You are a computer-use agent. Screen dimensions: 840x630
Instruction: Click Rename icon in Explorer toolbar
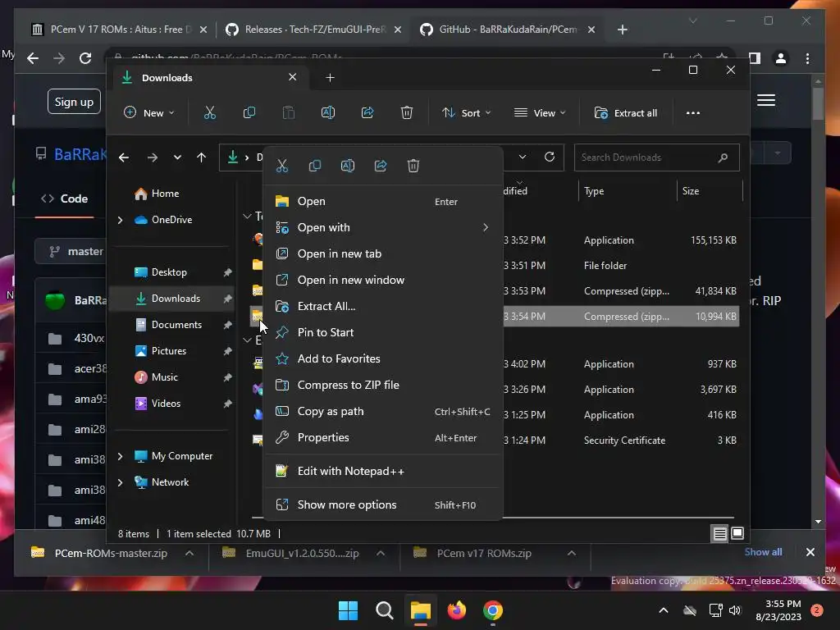tap(328, 113)
